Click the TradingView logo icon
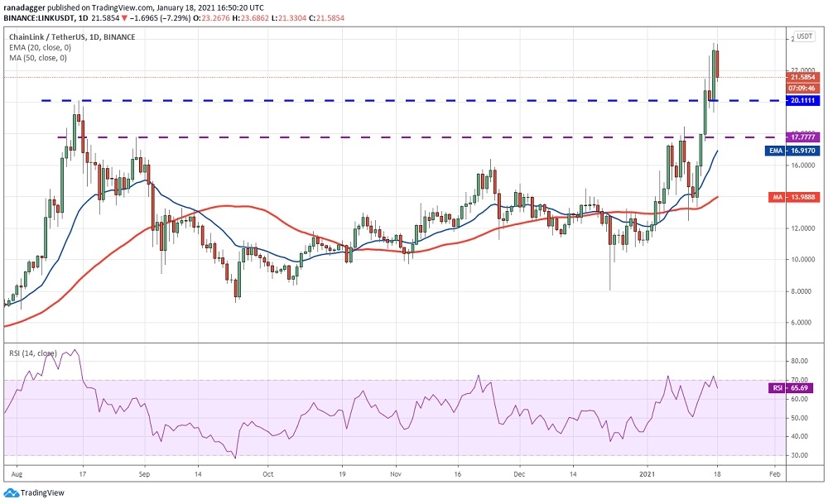Screen dimensions: 828x504 pos(11,493)
